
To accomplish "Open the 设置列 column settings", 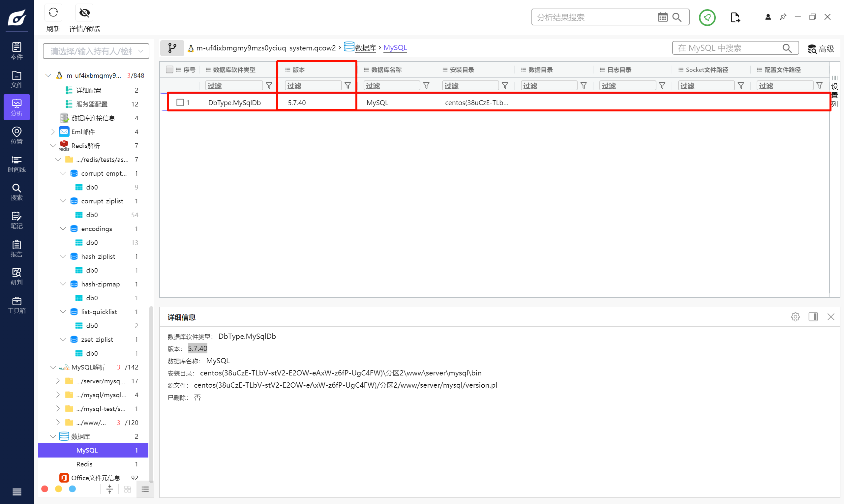I will [x=834, y=91].
